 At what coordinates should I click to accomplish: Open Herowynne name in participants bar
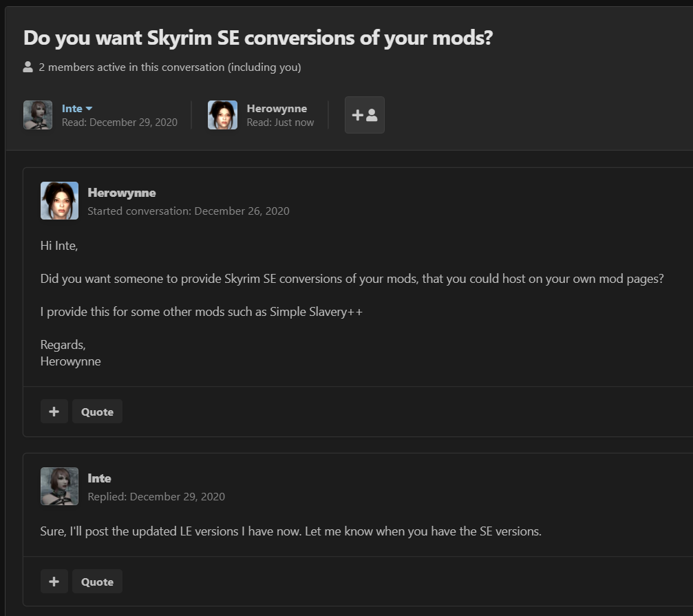277,108
